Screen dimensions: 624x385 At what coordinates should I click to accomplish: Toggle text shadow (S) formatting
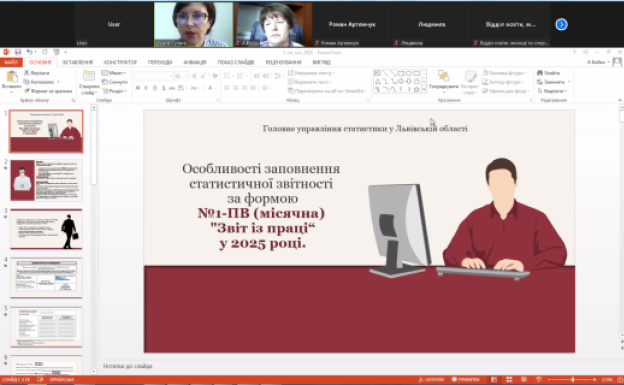tap(164, 88)
